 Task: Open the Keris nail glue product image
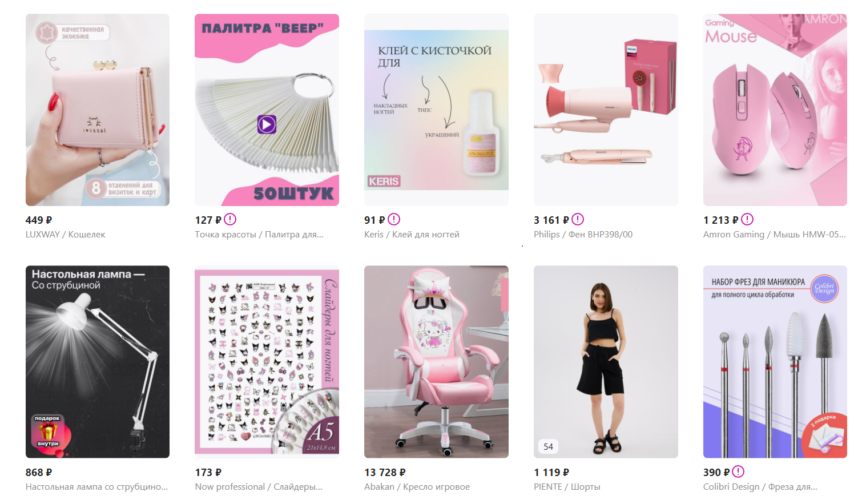pyautogui.click(x=436, y=110)
